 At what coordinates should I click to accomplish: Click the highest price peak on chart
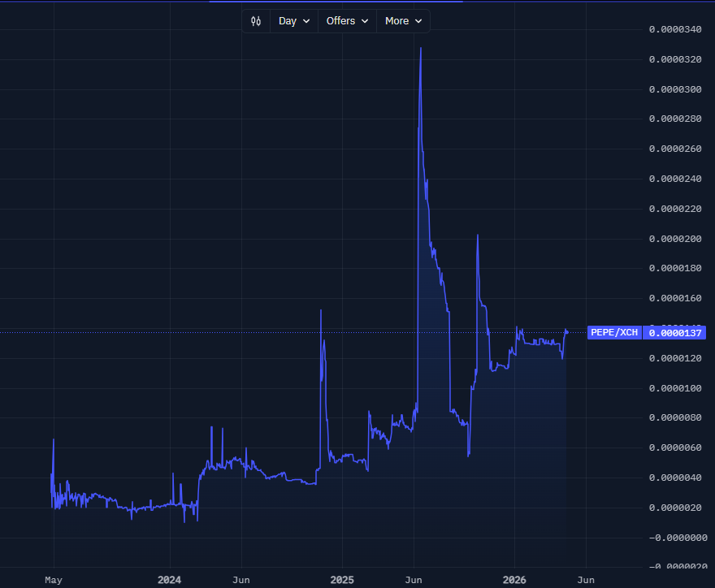(420, 48)
